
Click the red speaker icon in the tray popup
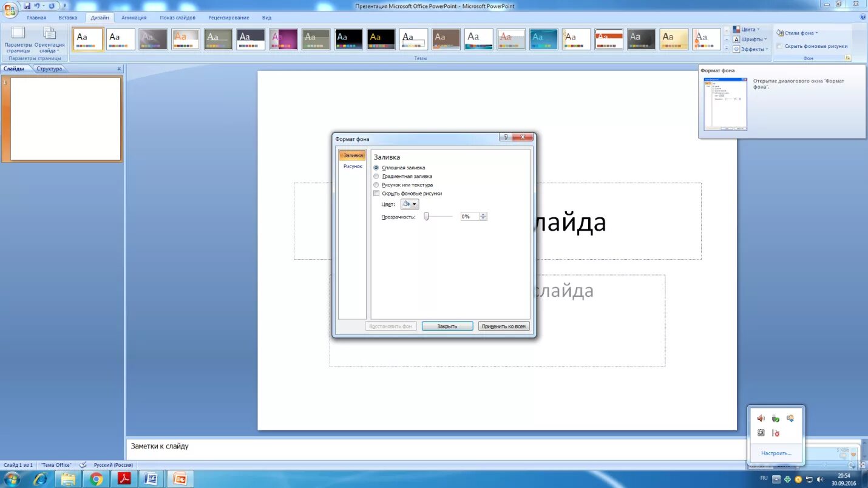point(761,418)
